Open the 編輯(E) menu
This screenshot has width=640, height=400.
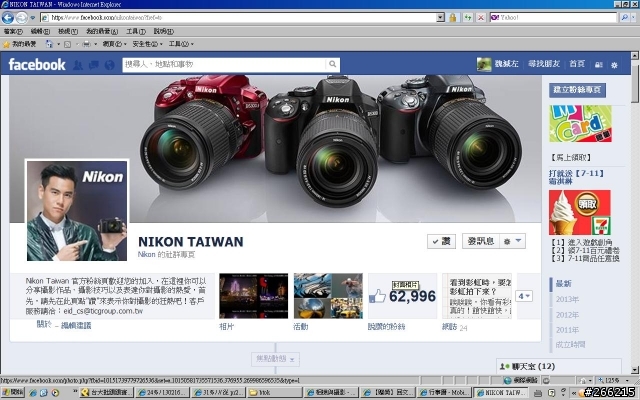pyautogui.click(x=40, y=31)
